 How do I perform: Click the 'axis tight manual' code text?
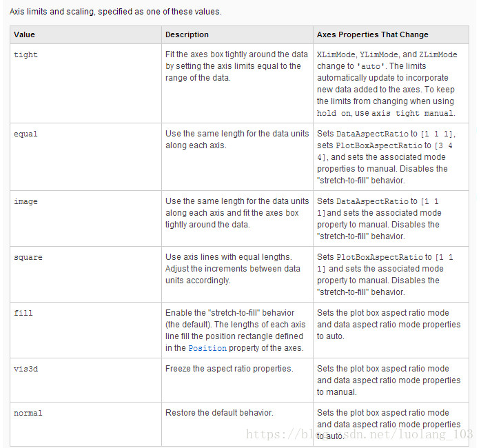pyautogui.click(x=412, y=113)
